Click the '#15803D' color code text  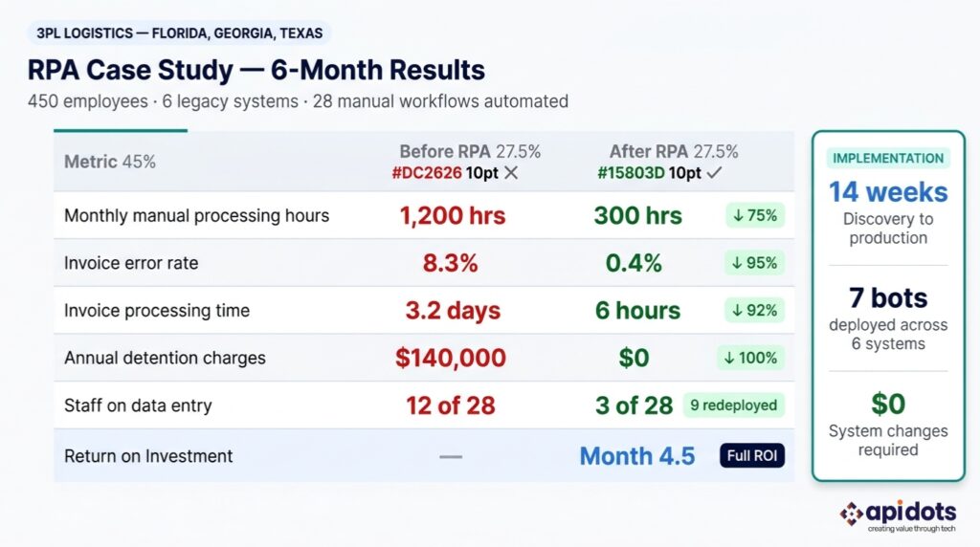(631, 173)
